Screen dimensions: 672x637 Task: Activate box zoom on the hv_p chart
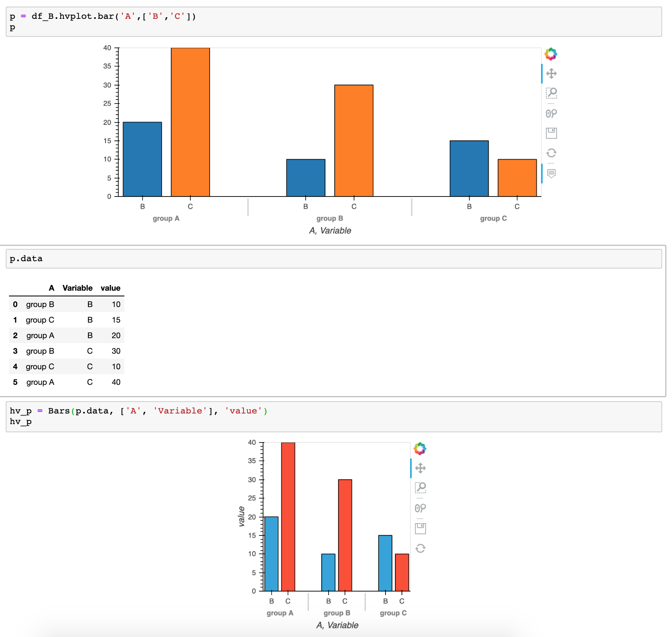coord(420,488)
